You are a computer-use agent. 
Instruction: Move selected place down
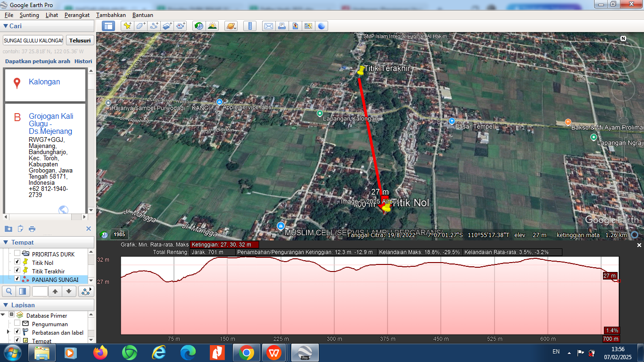tap(69, 291)
